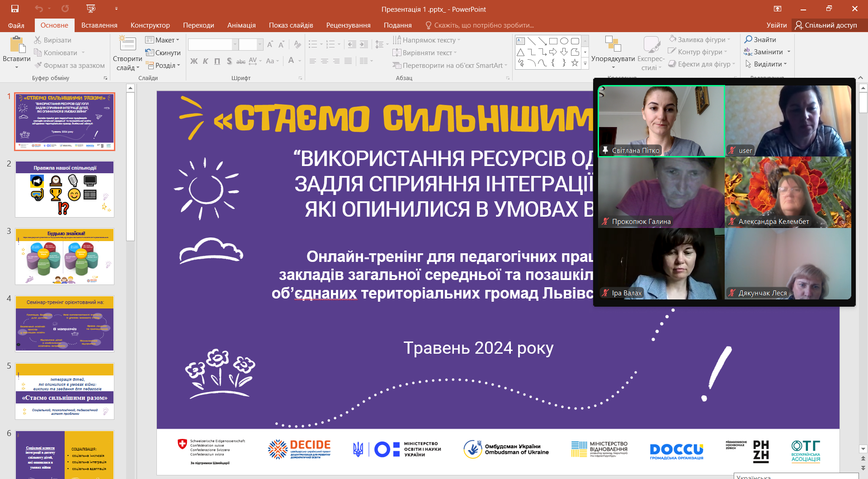Screen dimensions: 868x479
Task: Click the Save icon in title bar
Action: tap(15, 9)
